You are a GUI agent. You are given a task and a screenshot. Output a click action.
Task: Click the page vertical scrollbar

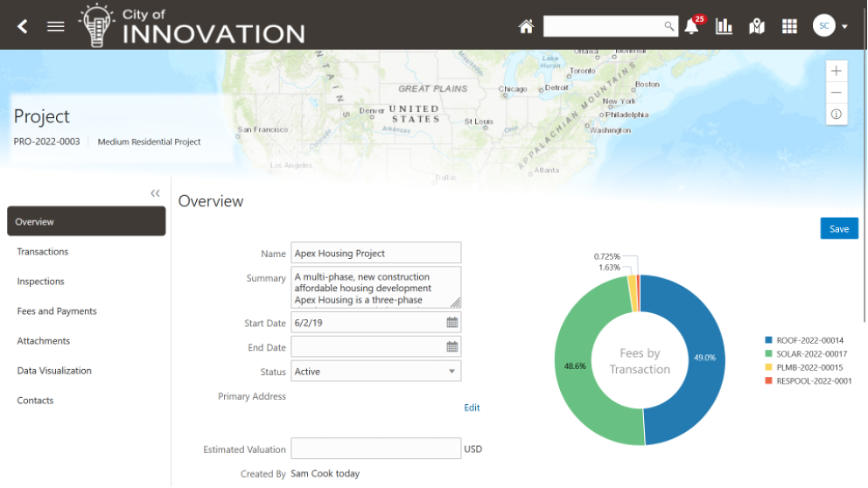864,185
